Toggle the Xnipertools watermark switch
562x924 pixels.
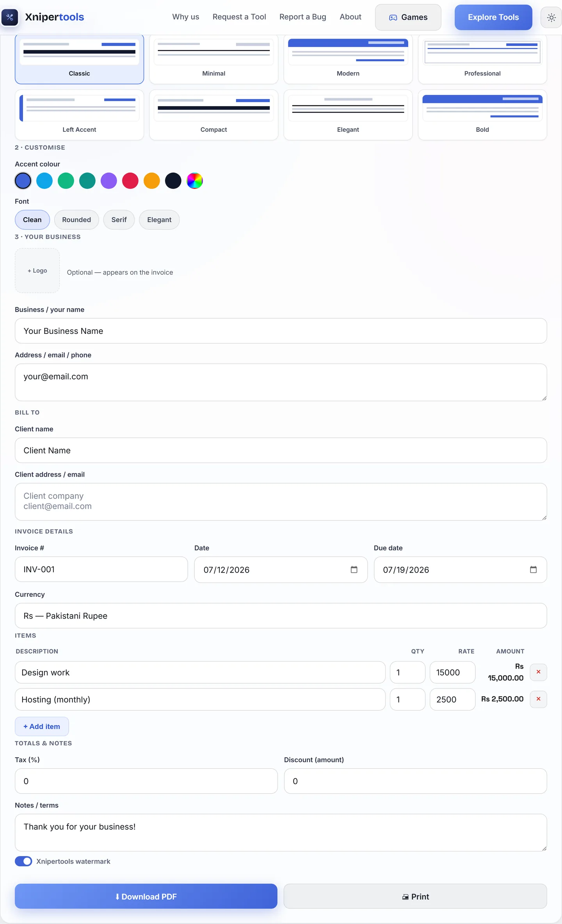coord(23,861)
